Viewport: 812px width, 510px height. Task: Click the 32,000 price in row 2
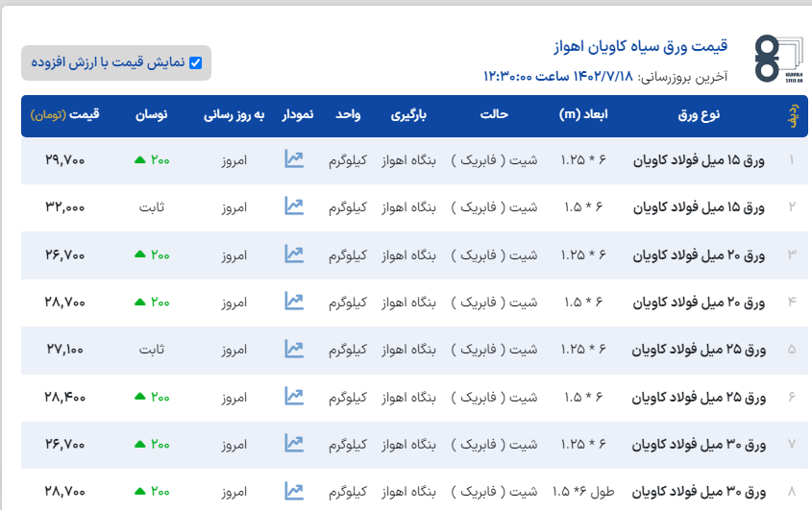pos(65,207)
